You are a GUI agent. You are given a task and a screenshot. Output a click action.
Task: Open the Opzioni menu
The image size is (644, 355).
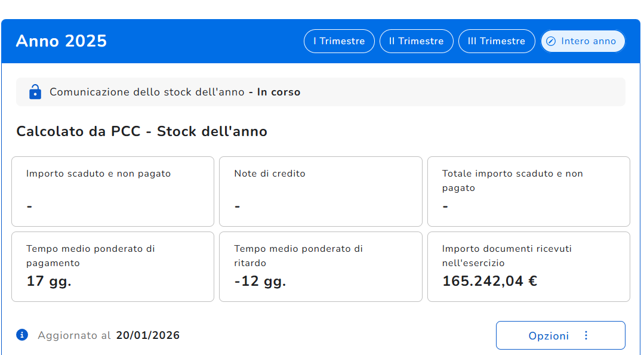pyautogui.click(x=560, y=336)
